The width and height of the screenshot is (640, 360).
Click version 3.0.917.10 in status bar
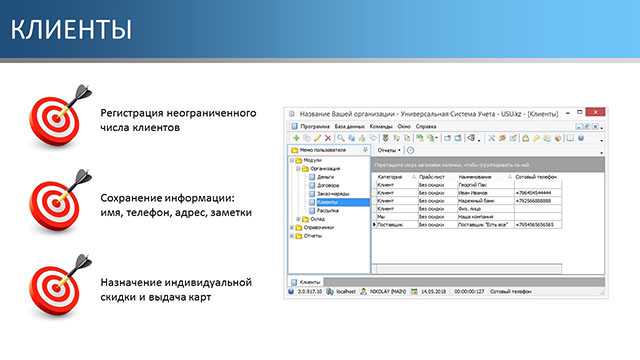click(x=309, y=291)
